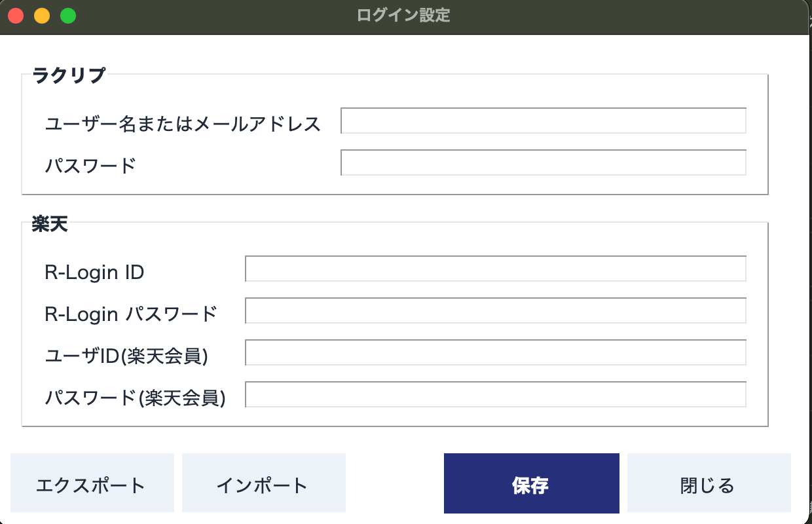Click the 楽天 group heading

point(50,225)
